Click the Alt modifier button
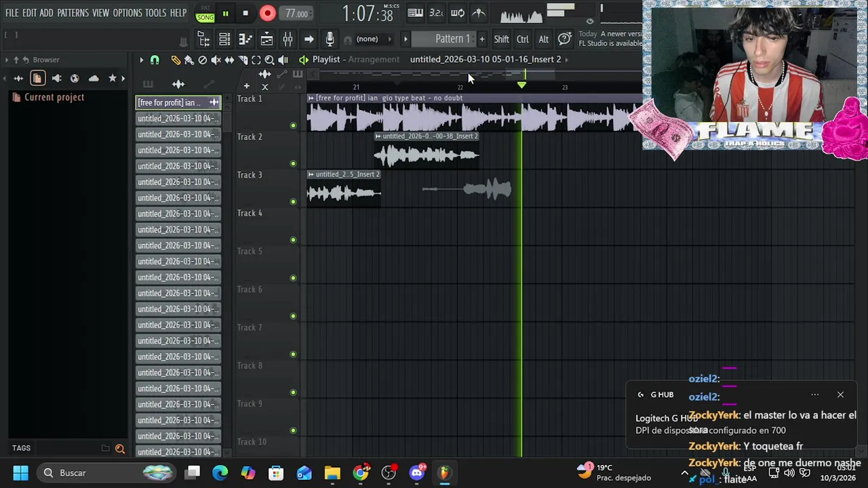The height and width of the screenshot is (488, 868). [x=544, y=39]
